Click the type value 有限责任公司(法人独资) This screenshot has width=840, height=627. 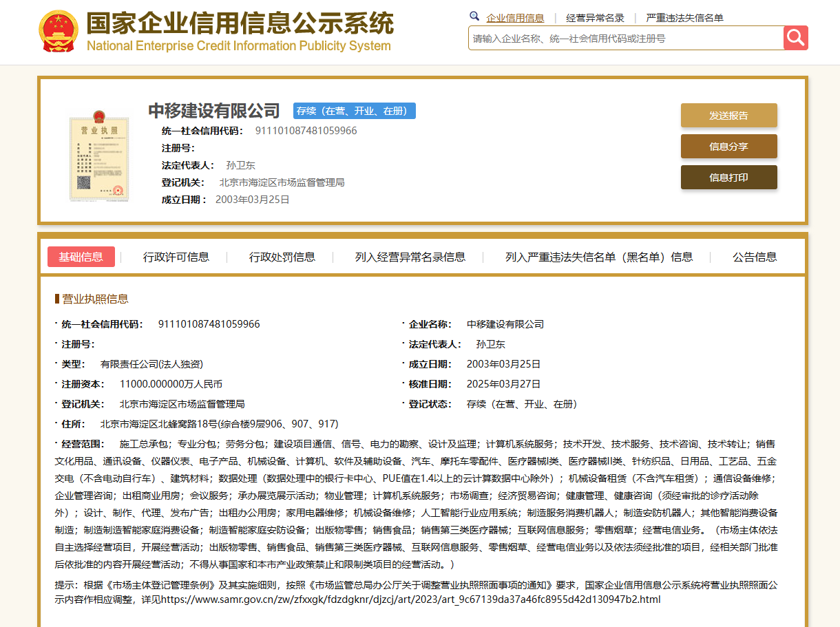coord(151,364)
